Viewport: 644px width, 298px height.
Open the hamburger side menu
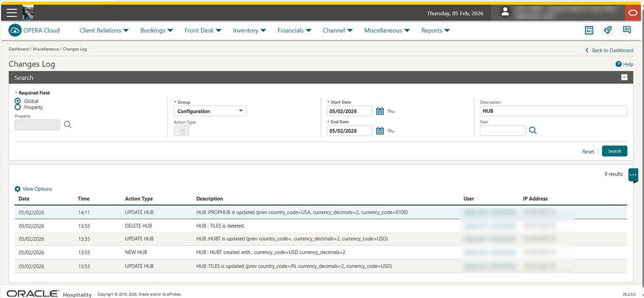[12, 13]
